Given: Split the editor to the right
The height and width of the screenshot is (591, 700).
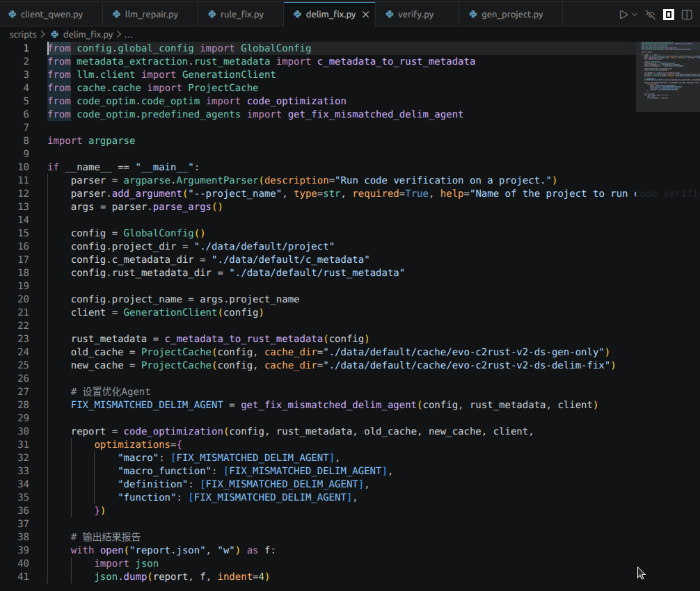Looking at the screenshot, I should coord(687,15).
